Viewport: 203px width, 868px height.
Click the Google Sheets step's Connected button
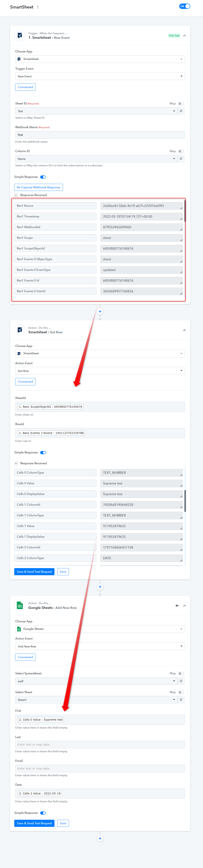point(25,657)
